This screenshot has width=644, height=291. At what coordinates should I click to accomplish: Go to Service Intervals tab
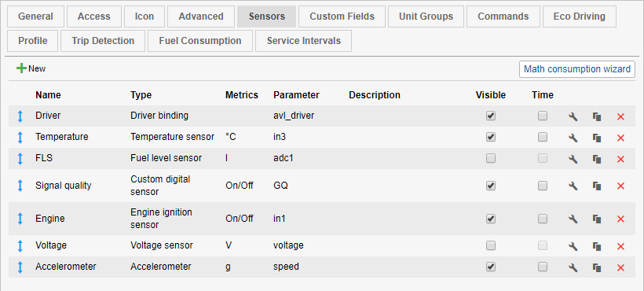pyautogui.click(x=303, y=41)
